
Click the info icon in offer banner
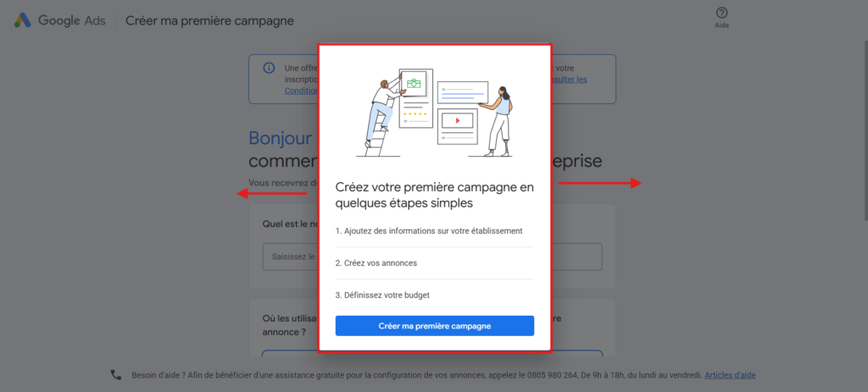pyautogui.click(x=269, y=68)
